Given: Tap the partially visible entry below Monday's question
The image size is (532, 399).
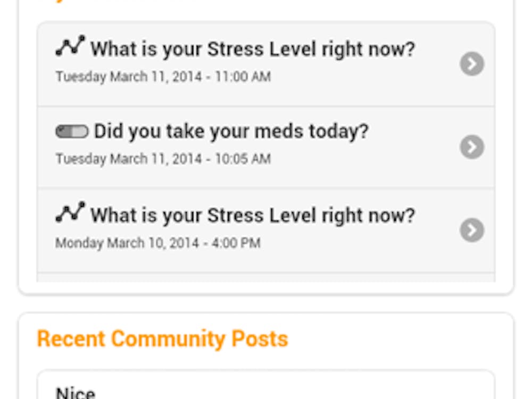Looking at the screenshot, I should click(x=266, y=278).
